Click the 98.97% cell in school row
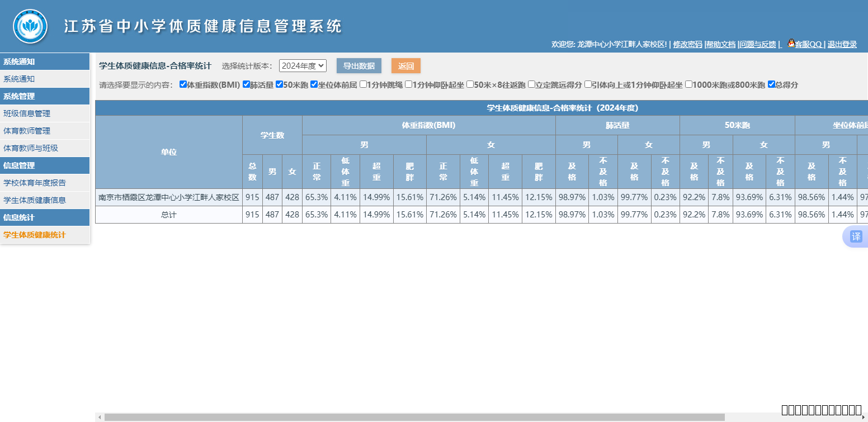 [572, 197]
